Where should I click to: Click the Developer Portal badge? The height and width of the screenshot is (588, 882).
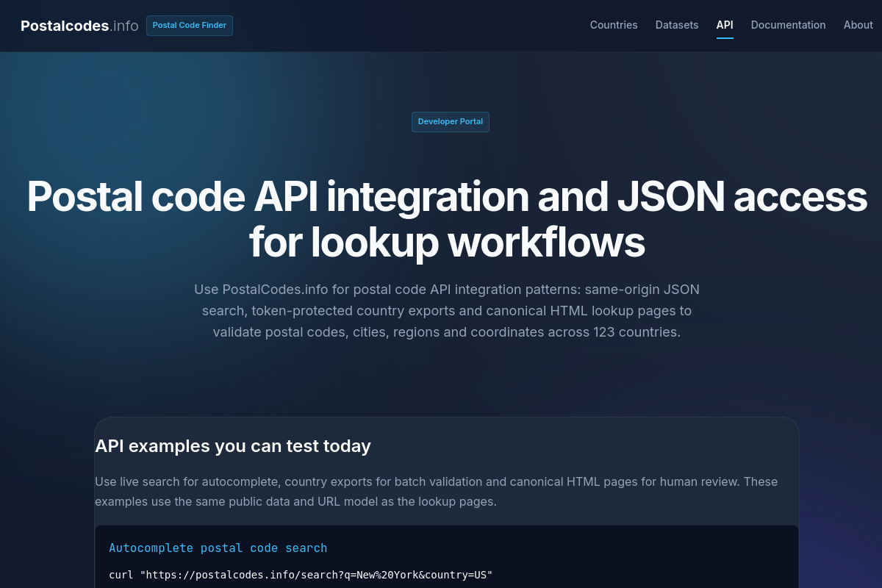[x=451, y=122]
